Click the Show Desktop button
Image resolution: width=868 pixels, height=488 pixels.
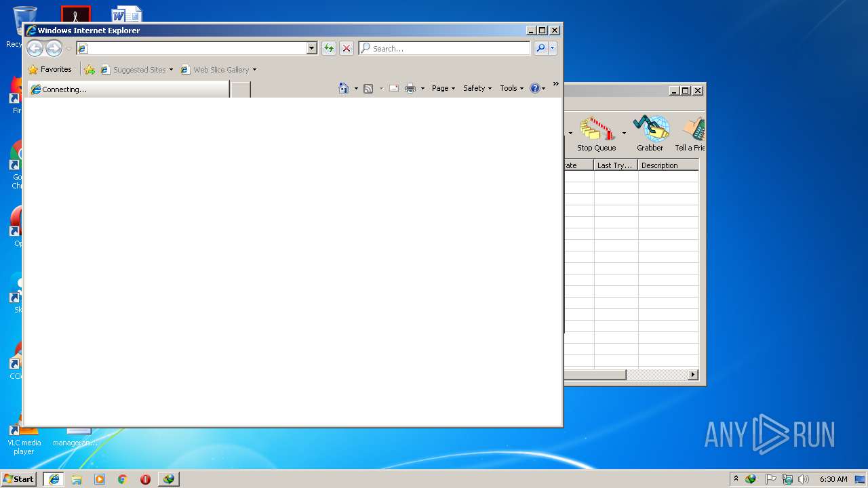click(x=861, y=479)
